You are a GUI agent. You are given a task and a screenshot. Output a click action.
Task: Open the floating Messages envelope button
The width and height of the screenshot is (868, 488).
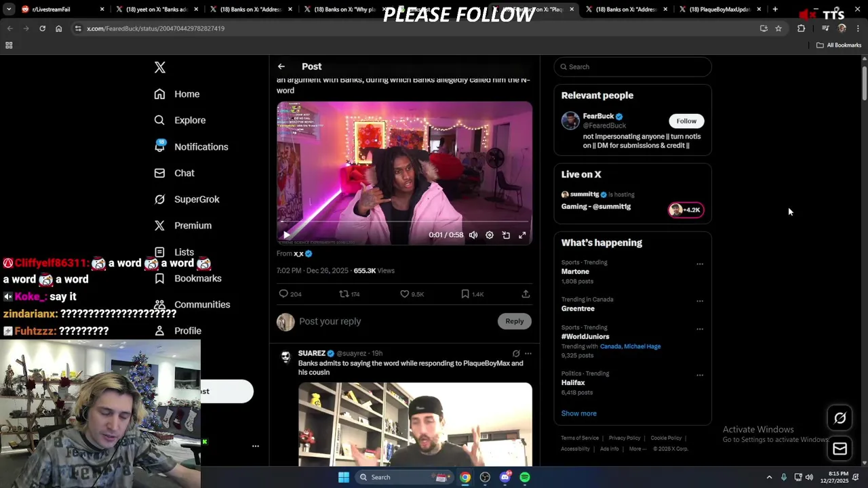point(840,449)
